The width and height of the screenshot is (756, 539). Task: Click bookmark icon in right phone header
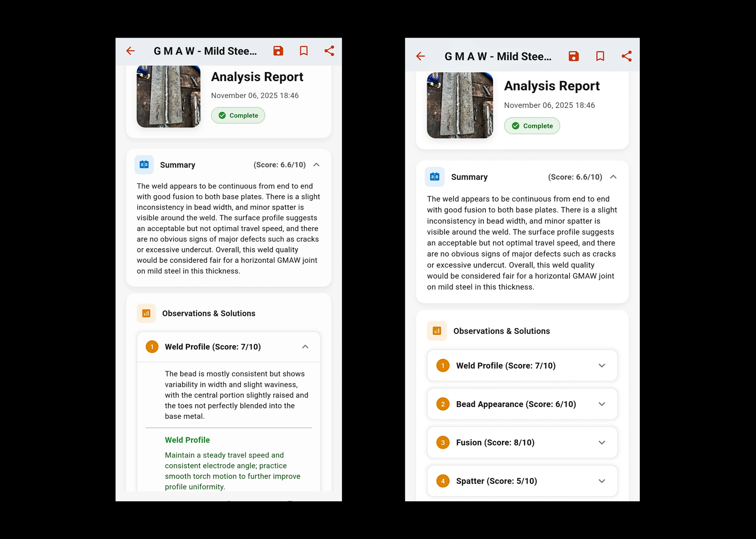[600, 56]
